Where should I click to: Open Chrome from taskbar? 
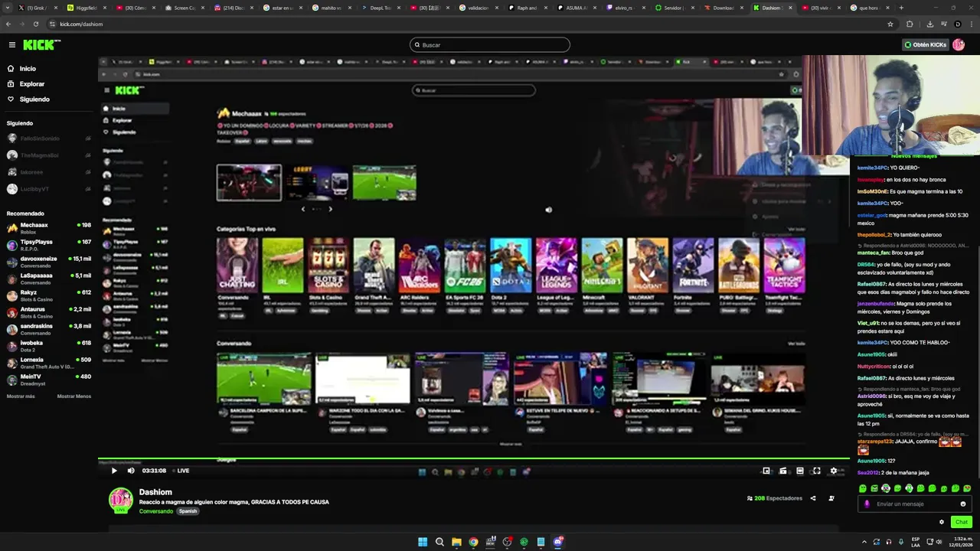(x=473, y=542)
